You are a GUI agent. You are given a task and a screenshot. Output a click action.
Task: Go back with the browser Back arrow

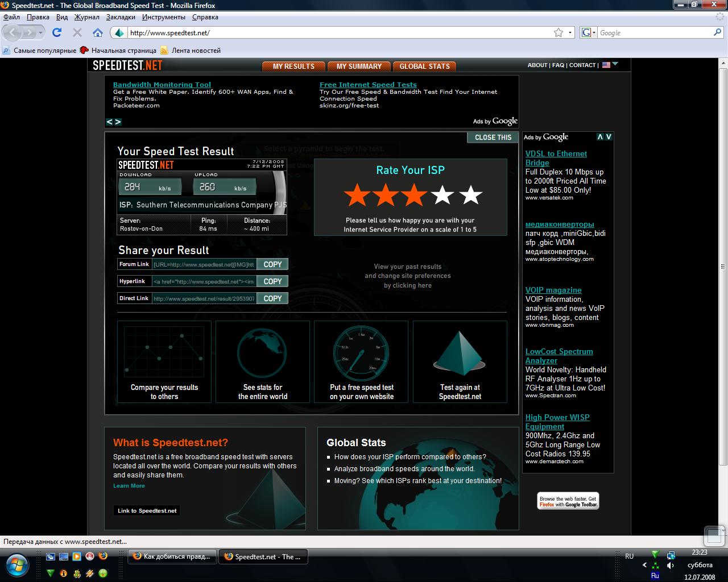(x=13, y=33)
